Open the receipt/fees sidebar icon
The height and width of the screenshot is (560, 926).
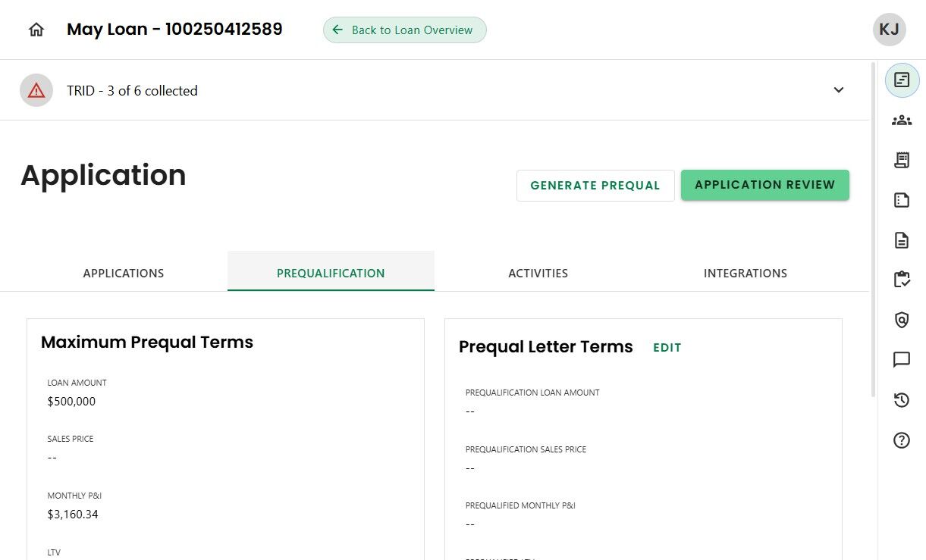click(x=902, y=160)
